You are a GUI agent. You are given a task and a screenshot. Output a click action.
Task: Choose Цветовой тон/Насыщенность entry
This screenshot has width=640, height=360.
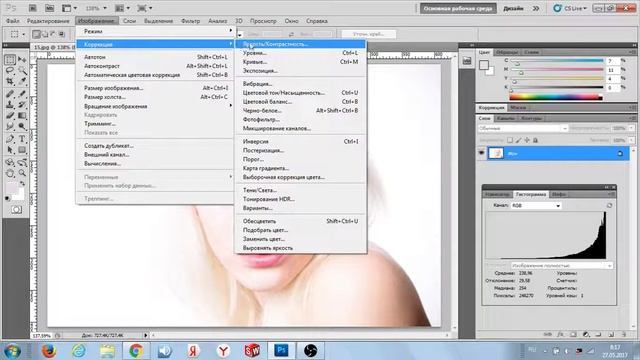301,93
